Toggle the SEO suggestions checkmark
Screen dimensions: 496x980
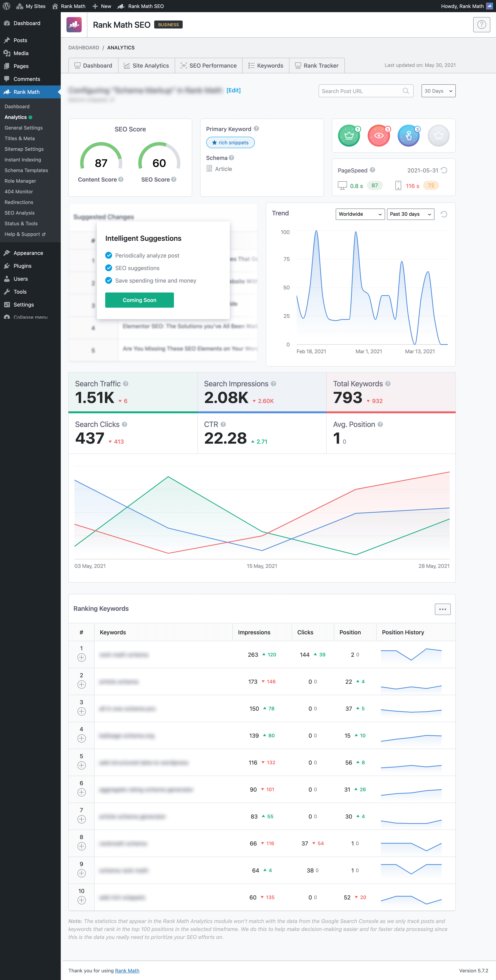coord(109,268)
